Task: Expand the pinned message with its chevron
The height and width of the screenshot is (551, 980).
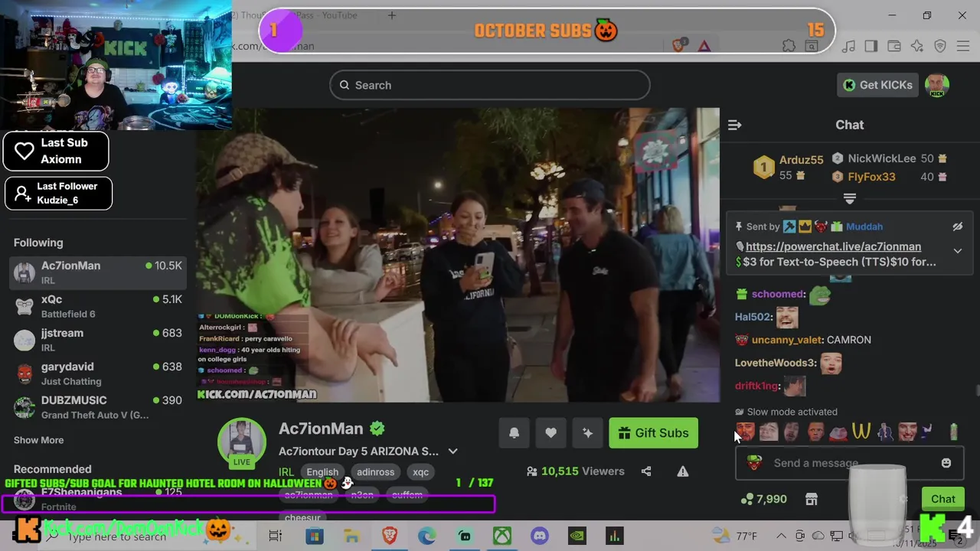Action: (957, 251)
